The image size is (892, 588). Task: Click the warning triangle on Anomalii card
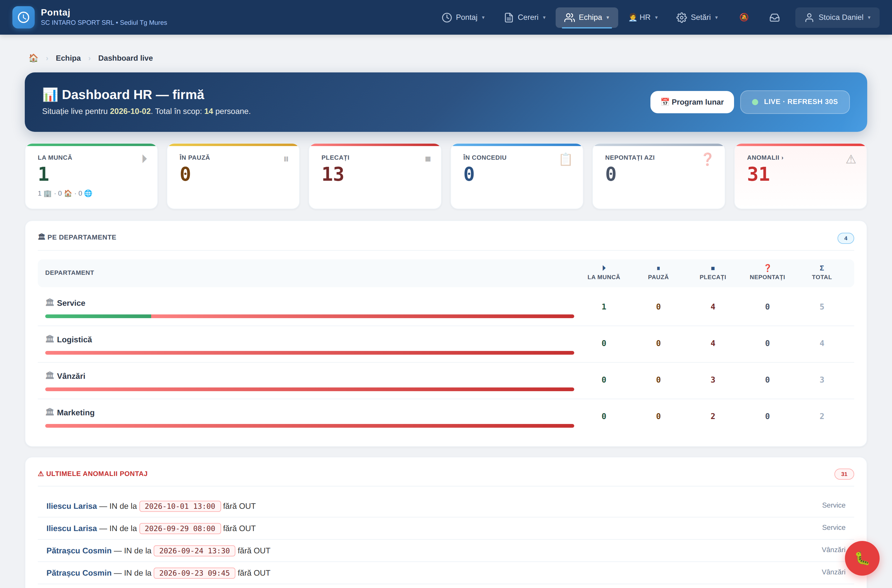(851, 159)
